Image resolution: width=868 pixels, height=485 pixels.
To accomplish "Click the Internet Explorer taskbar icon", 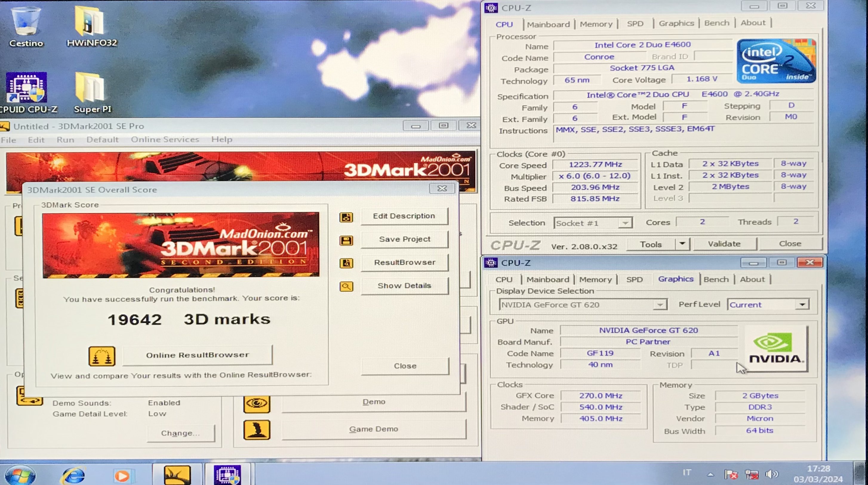I will 73,475.
